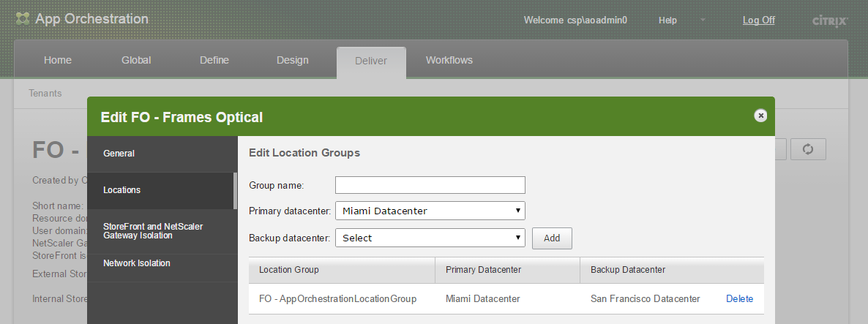Switch to the Home tab
This screenshot has width=868, height=324.
coord(58,60)
